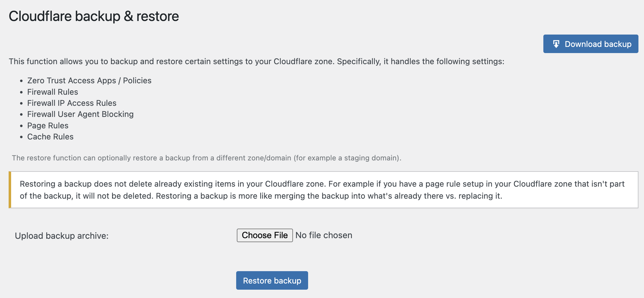Open the Choose File picker

point(265,235)
